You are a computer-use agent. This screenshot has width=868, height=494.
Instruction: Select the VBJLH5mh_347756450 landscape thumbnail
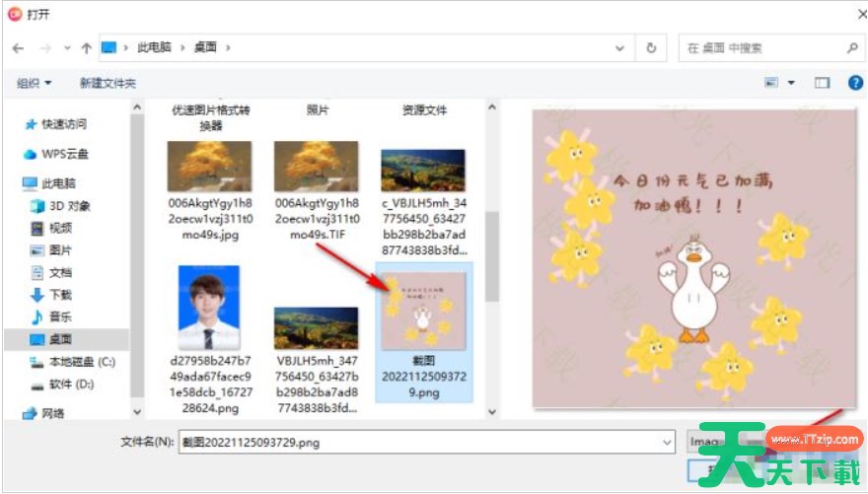317,328
